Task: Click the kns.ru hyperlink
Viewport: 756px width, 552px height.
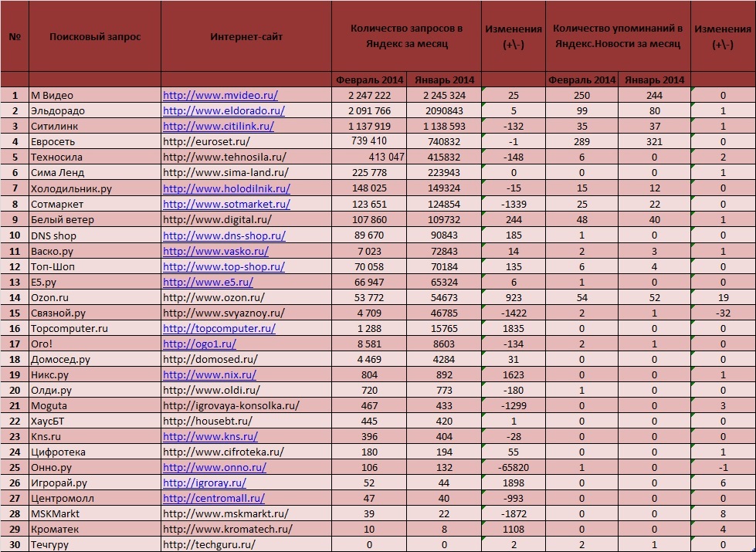Action: coord(210,436)
